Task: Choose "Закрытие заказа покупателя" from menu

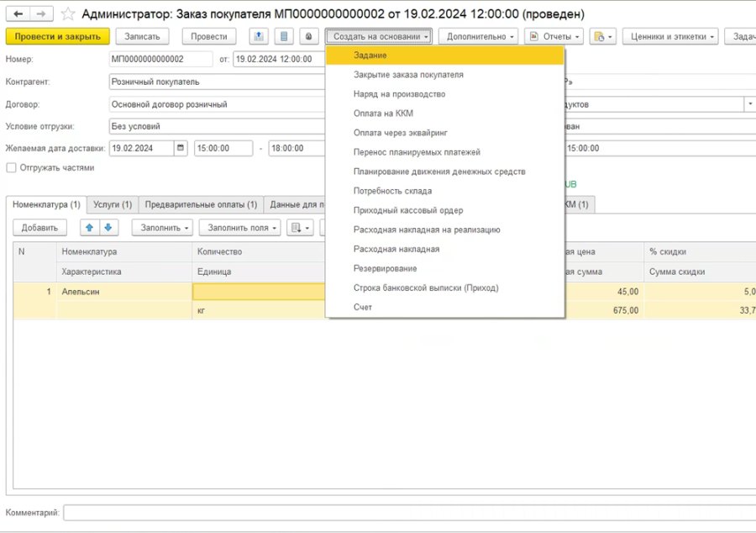Action: pos(445,75)
